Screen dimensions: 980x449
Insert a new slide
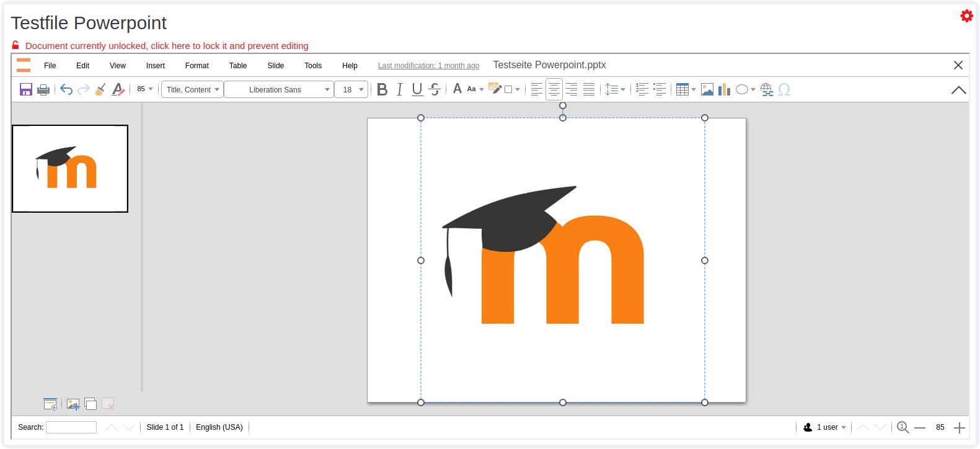[73, 404]
